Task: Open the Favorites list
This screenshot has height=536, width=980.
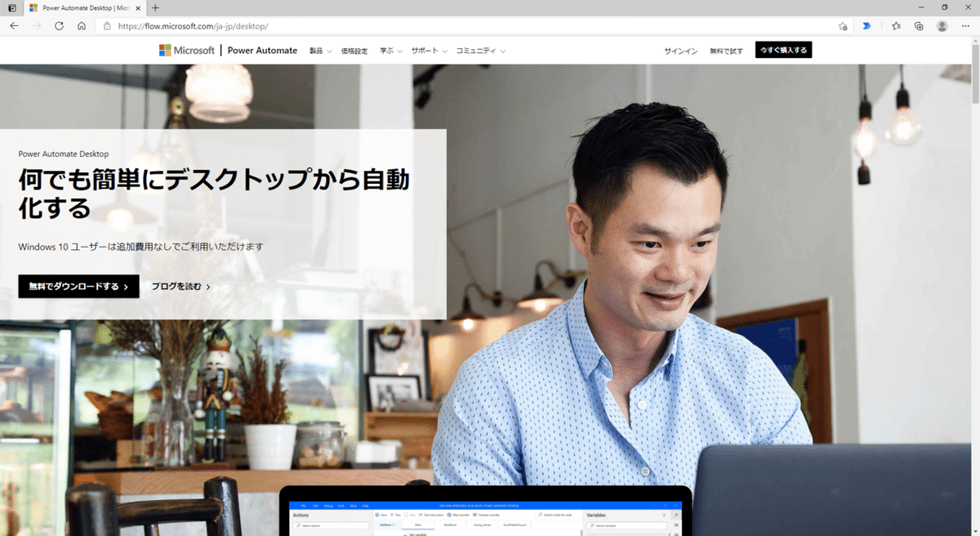Action: 896,26
